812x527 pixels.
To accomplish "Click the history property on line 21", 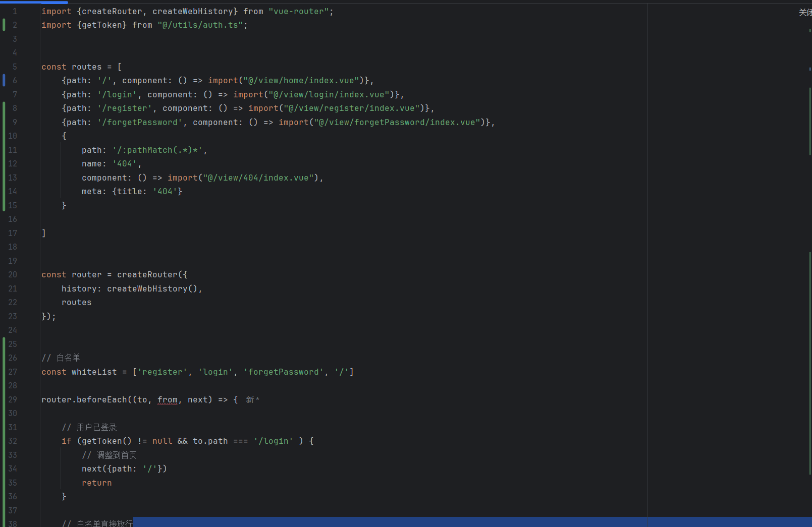I will coord(79,289).
